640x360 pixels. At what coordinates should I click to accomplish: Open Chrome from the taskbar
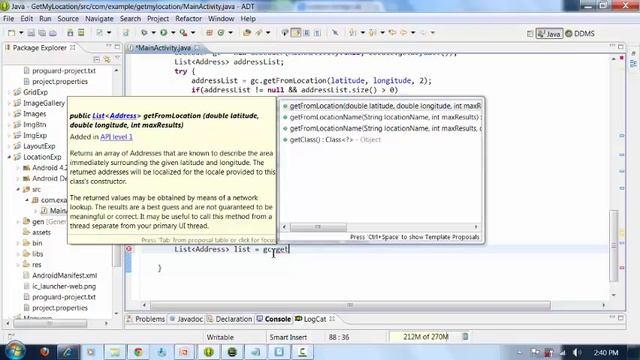pyautogui.click(x=138, y=352)
